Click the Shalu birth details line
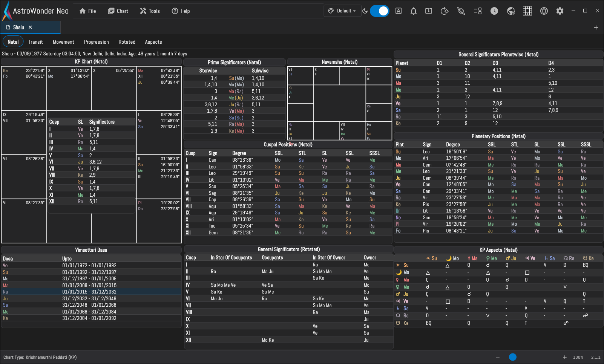The width and height of the screenshot is (604, 364). click(x=95, y=54)
